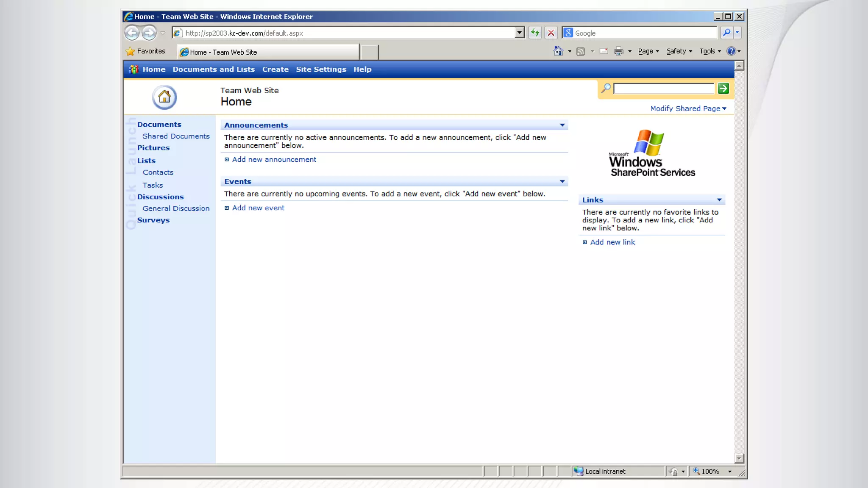Click the RSS feeds icon
This screenshot has height=488, width=868.
coord(581,51)
